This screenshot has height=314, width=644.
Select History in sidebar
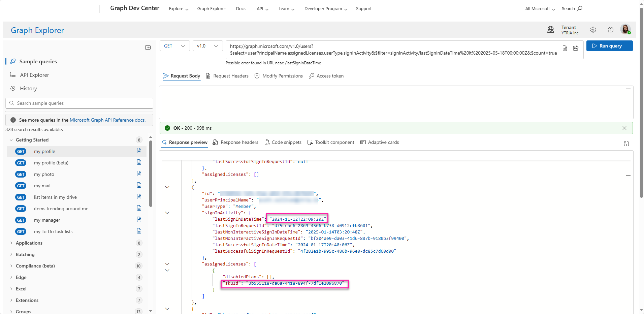point(28,88)
